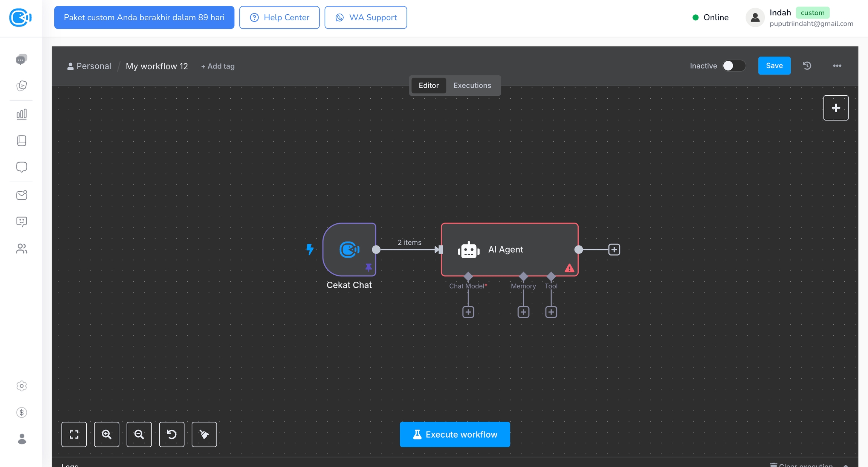Open contacts people icon in sidebar
The width and height of the screenshot is (868, 467).
point(21,249)
